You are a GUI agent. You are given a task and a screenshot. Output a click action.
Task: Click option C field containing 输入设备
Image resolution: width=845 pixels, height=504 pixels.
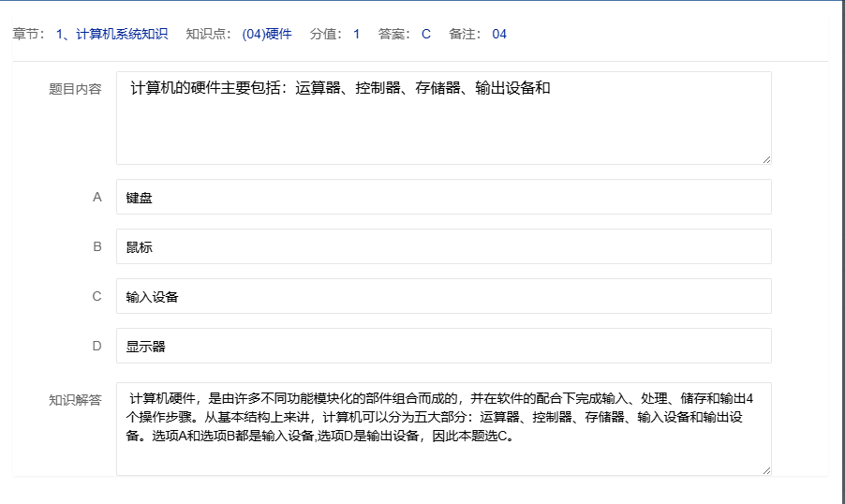(x=443, y=297)
